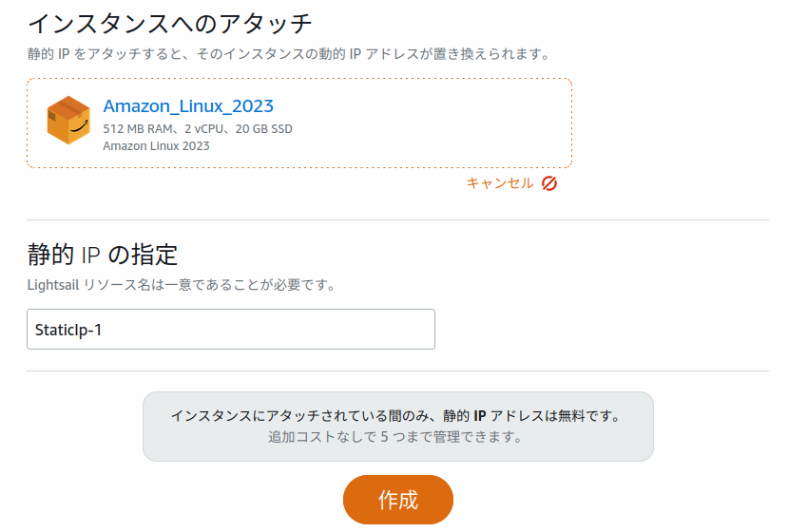Click the left padding of the gray notice box
This screenshot has height=532, width=788.
point(156,427)
